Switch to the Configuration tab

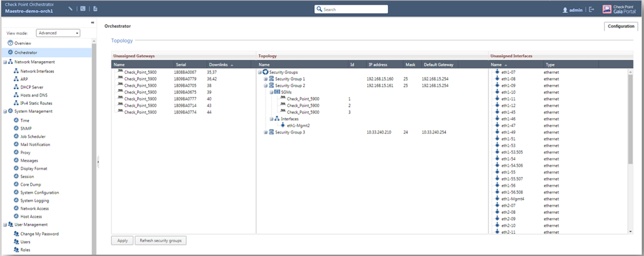pyautogui.click(x=621, y=26)
